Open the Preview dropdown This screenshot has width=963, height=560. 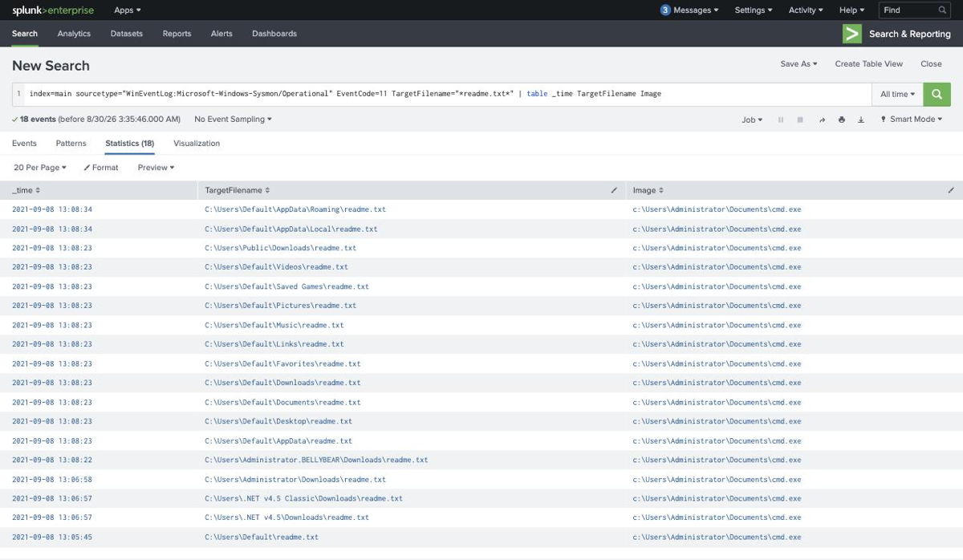[x=156, y=168]
